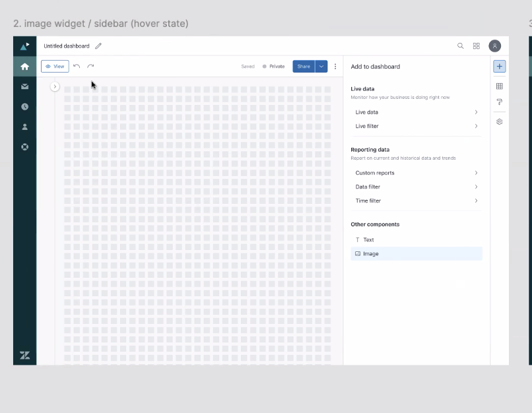Image resolution: width=532 pixels, height=413 pixels.
Task: Click the undo arrow
Action: click(x=77, y=66)
